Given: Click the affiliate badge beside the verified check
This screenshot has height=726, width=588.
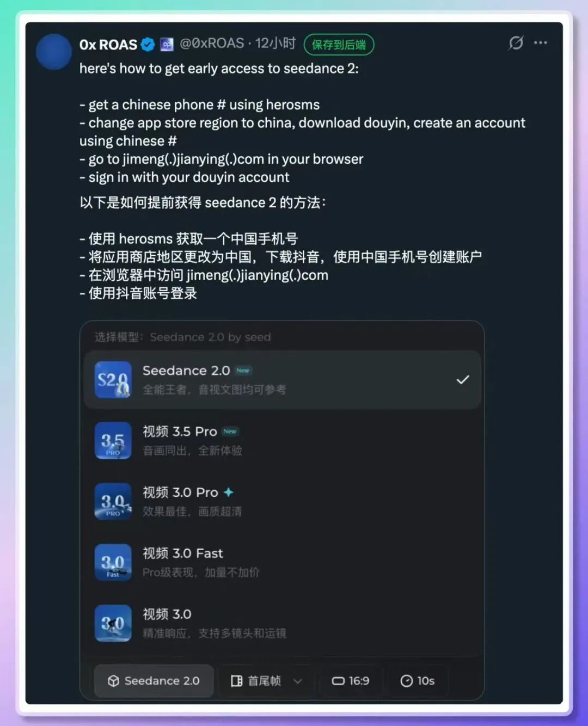Looking at the screenshot, I should click(167, 45).
